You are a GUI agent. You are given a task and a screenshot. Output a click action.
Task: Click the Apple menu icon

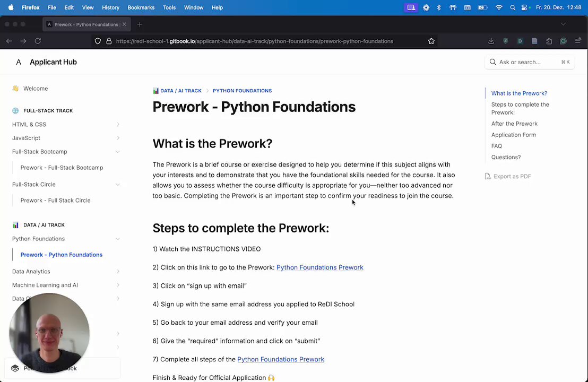pyautogui.click(x=11, y=7)
